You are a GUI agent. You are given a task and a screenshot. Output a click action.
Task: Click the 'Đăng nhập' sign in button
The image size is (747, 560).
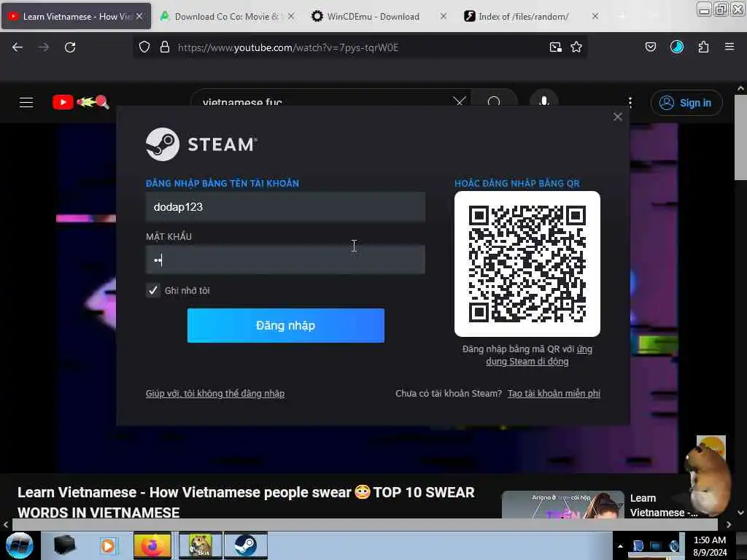click(286, 325)
